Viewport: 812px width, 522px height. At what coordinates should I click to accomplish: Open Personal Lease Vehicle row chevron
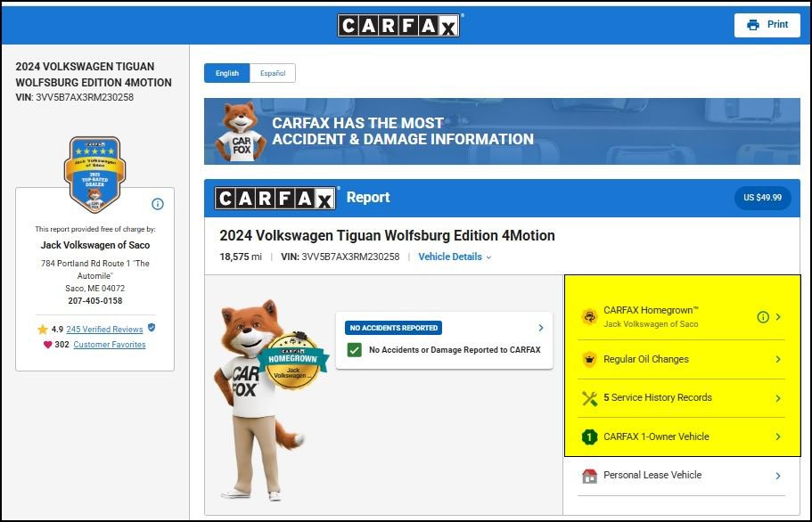coord(778,476)
